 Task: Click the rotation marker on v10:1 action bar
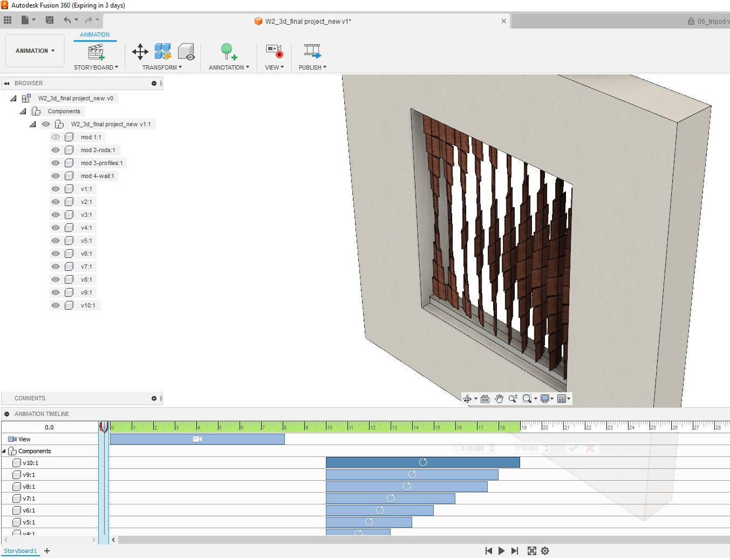click(x=423, y=462)
